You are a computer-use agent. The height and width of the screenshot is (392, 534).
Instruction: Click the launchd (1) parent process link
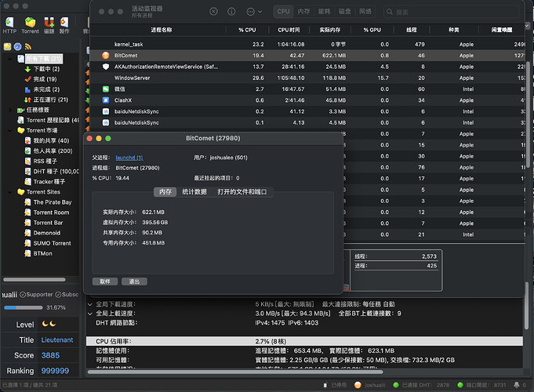(x=129, y=158)
